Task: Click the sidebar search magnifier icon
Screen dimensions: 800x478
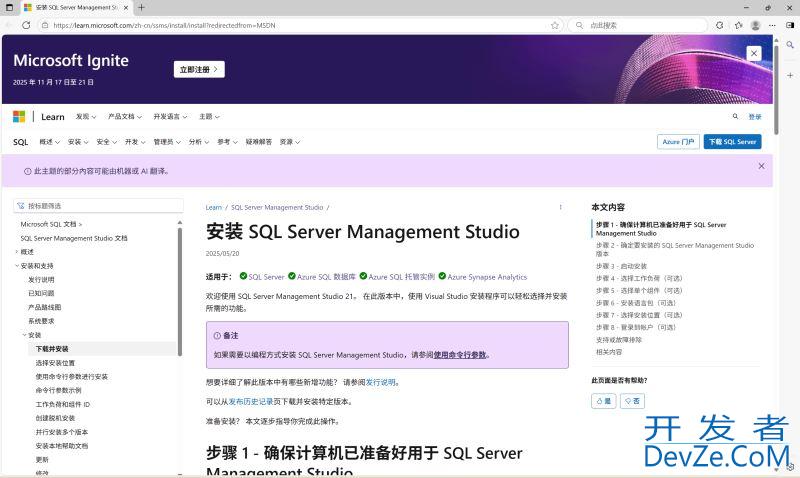Action: pos(790,45)
